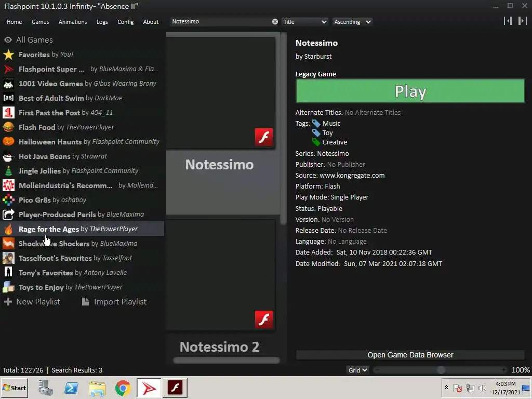This screenshot has width=532, height=399.
Task: Click the Toys to Enjoy blocks icon
Action: click(x=8, y=287)
